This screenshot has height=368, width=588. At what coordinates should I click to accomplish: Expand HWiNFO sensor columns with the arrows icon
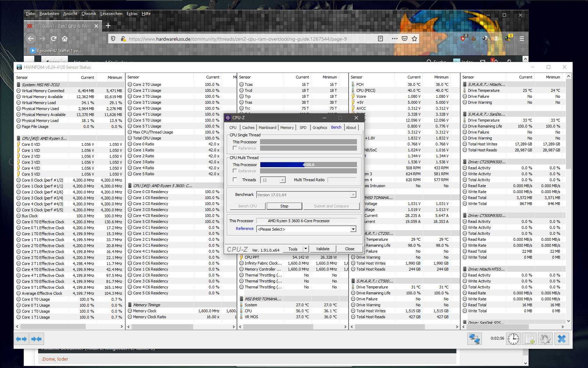click(x=22, y=339)
